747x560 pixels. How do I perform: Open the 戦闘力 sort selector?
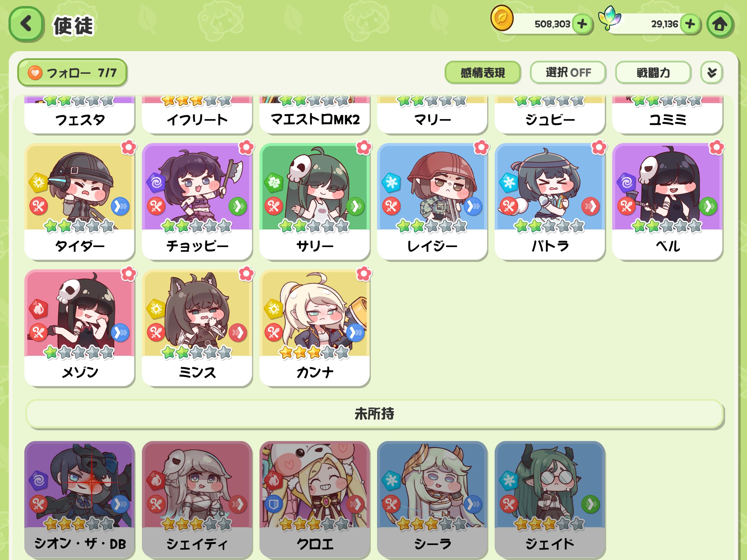(x=653, y=72)
